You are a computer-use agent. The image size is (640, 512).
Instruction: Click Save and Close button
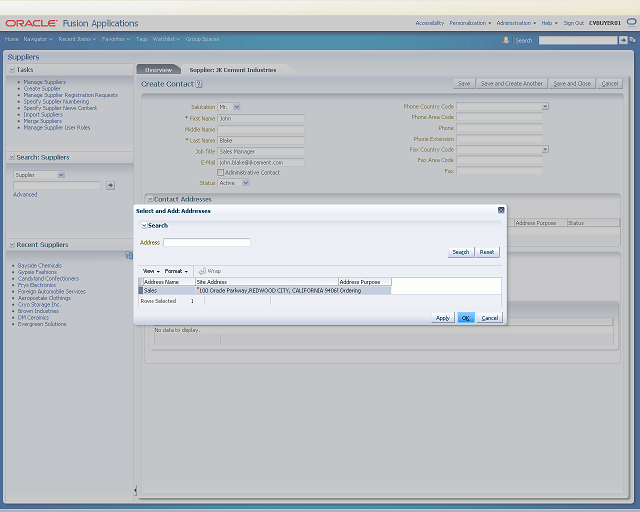click(x=572, y=84)
